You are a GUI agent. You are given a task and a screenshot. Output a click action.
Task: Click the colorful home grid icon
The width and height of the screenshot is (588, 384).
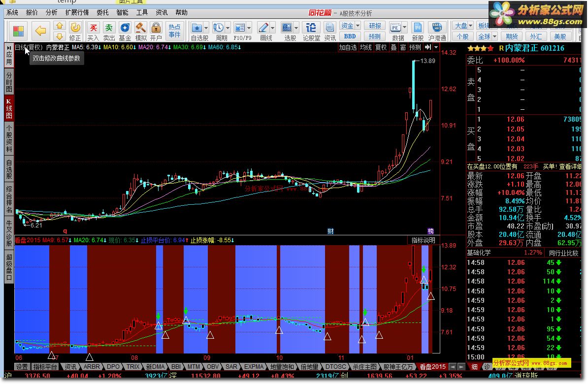coord(18,31)
